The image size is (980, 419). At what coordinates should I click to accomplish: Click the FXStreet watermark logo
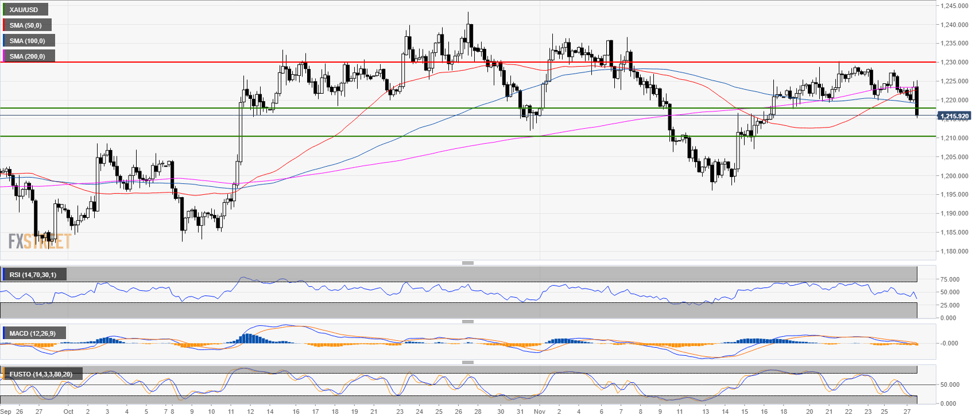40,241
